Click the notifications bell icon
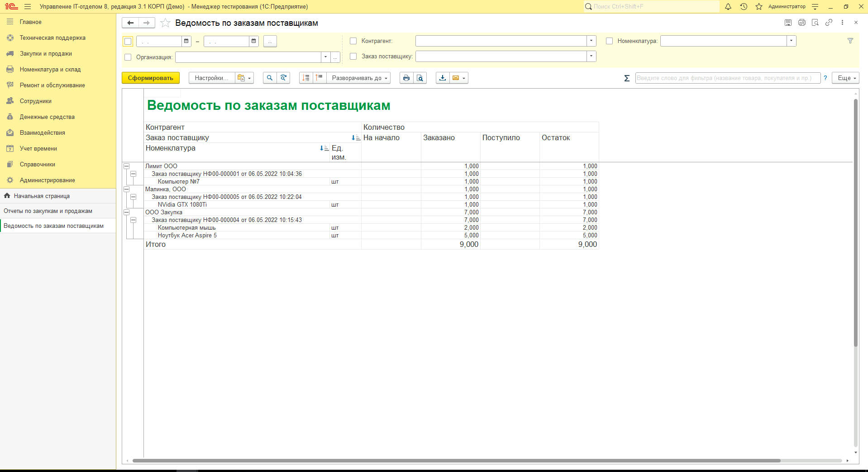Viewport: 868px width, 472px height. [x=728, y=7]
